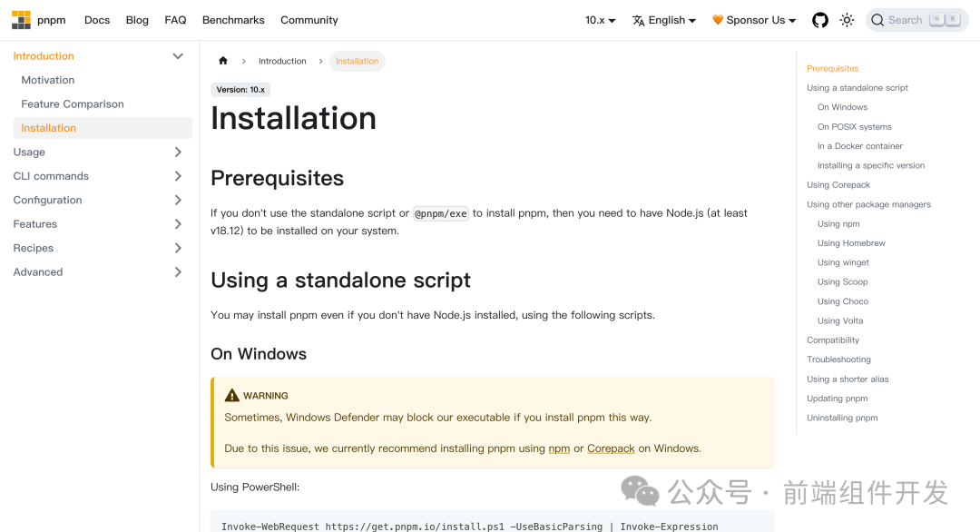Expand the Configuration sidebar chevron
The width and height of the screenshot is (980, 532).
click(x=178, y=200)
